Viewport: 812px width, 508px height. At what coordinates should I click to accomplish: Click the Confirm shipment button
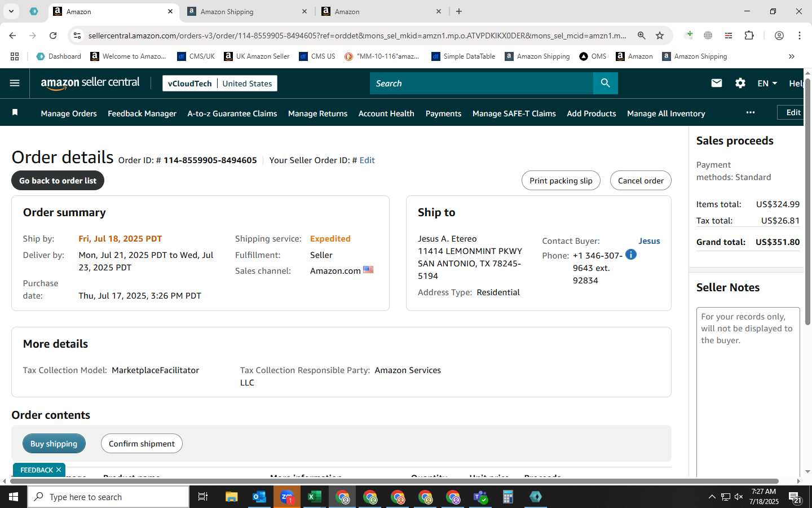[142, 444]
